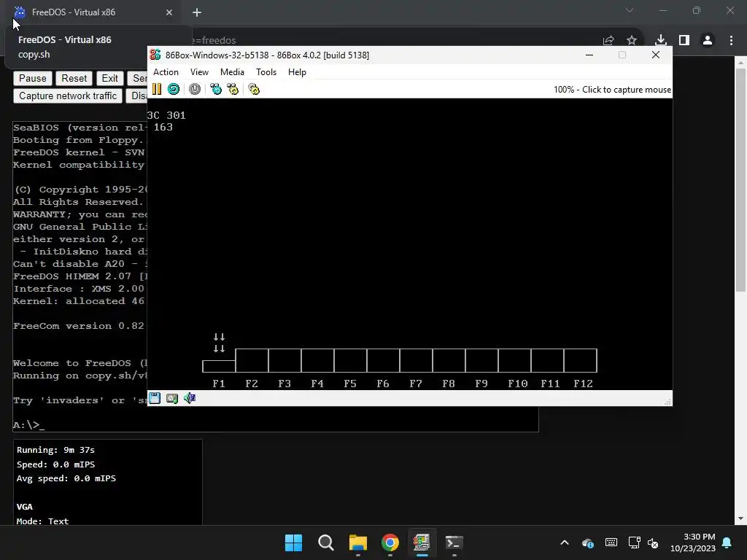Open the Chrome three-dot menu

(x=731, y=40)
